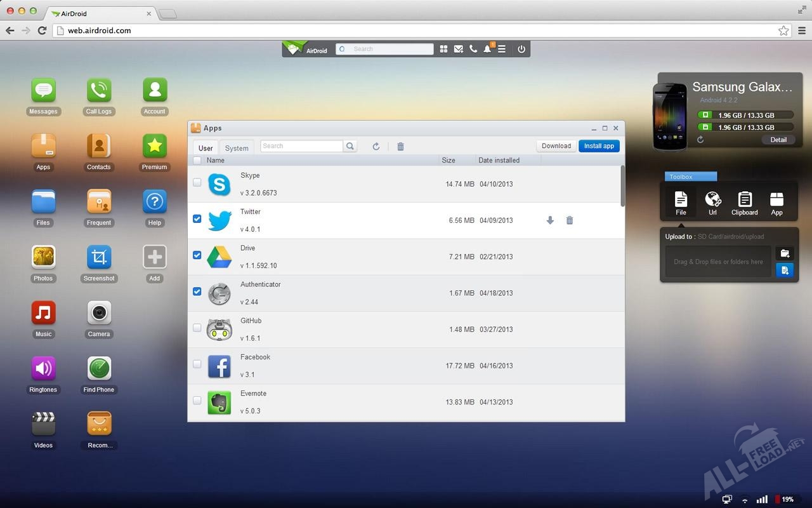The height and width of the screenshot is (508, 812).
Task: Uncheck the Authenticator app checkbox
Action: 197,291
